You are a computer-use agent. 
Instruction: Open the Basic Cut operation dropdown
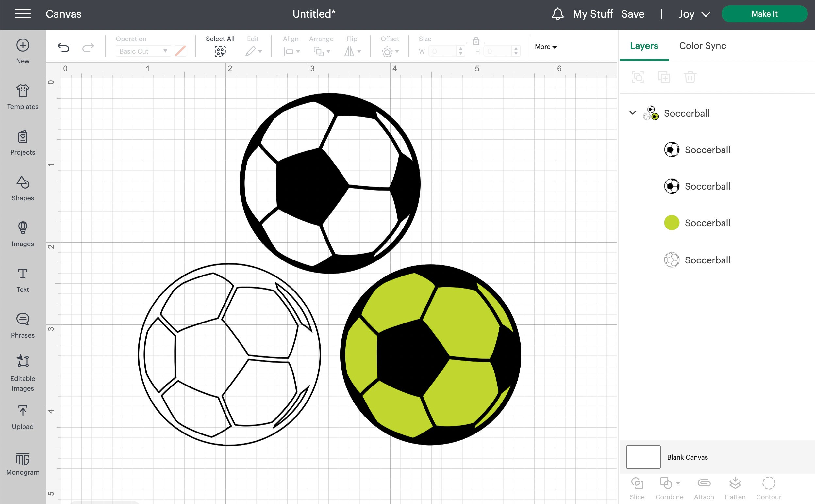[143, 51]
